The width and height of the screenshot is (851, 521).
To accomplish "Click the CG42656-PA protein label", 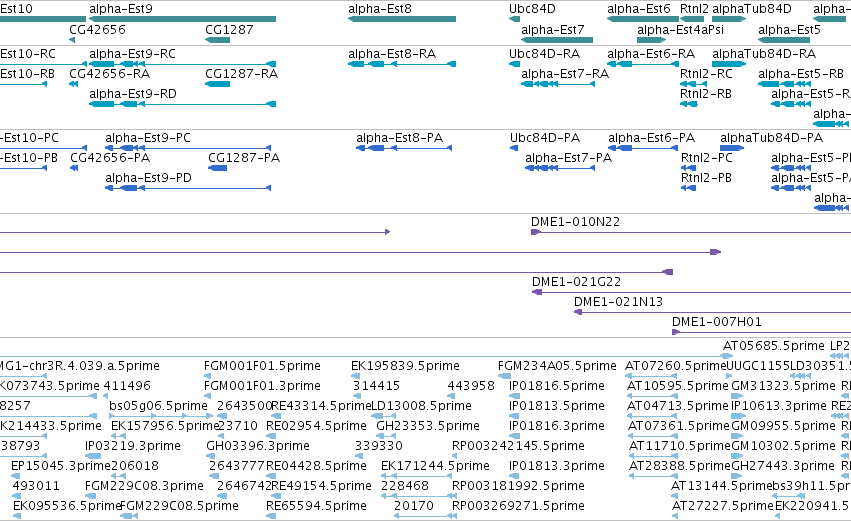I will (110, 158).
